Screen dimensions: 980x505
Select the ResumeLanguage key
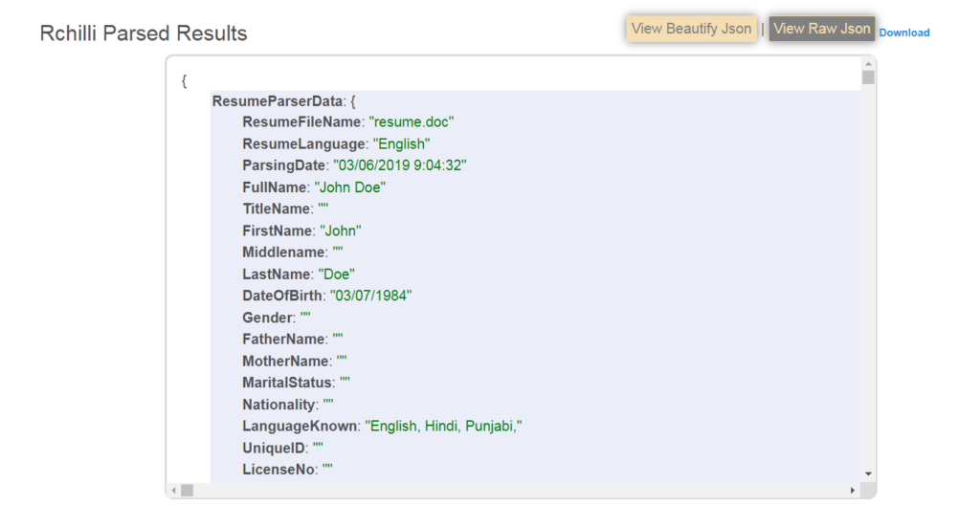[x=303, y=143]
